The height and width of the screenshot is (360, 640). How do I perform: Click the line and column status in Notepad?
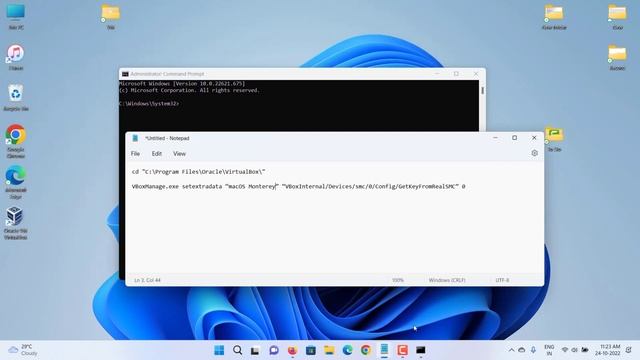tap(147, 280)
